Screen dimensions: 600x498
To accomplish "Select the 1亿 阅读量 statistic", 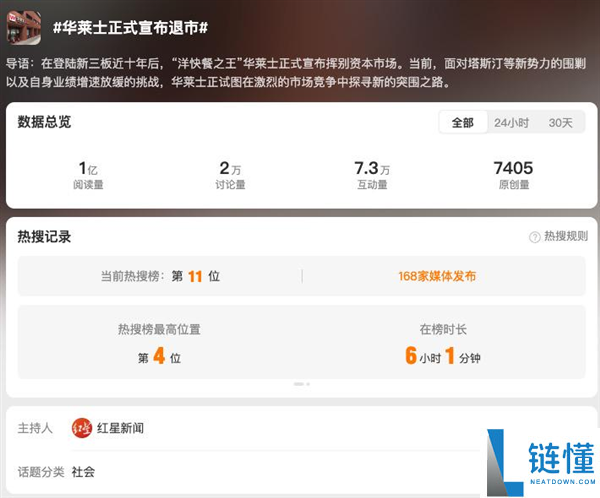I will pyautogui.click(x=88, y=175).
